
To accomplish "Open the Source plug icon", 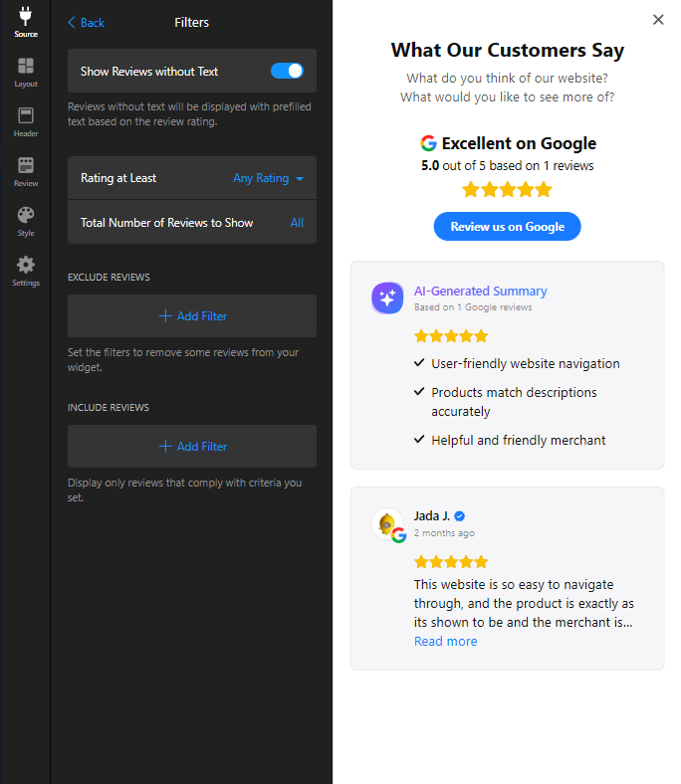I will (x=26, y=16).
